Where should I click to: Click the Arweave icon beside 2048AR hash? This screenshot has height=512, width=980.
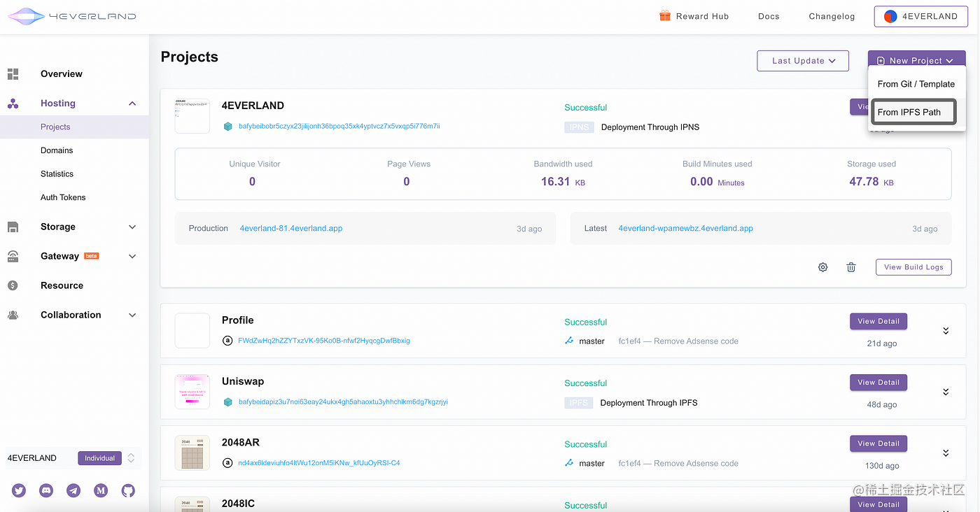(x=227, y=463)
